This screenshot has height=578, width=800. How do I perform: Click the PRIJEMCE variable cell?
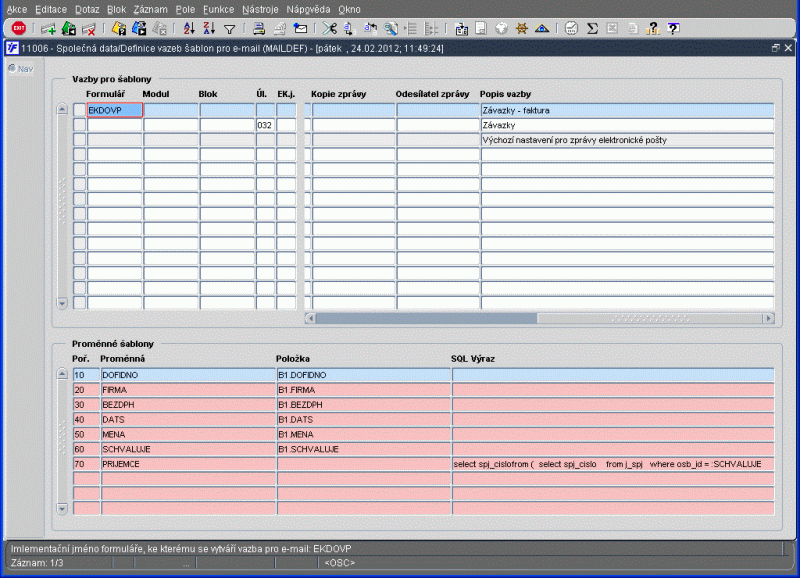tap(188, 464)
